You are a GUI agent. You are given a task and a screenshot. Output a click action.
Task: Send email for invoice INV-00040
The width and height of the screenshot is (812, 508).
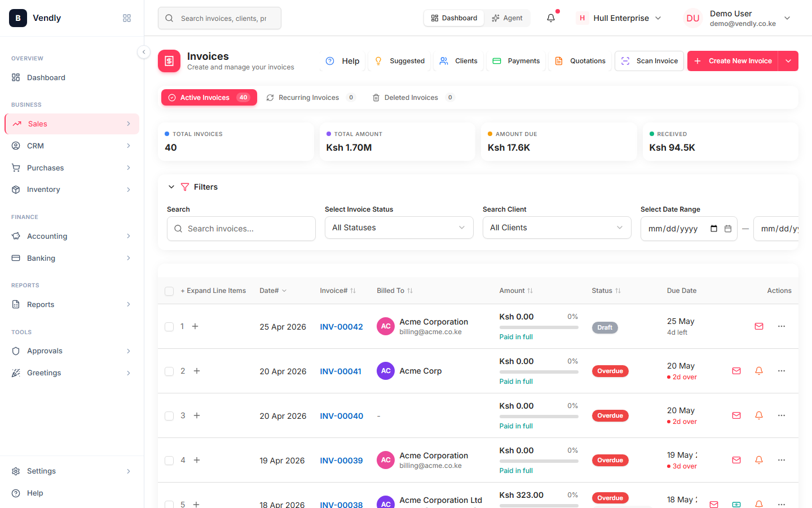click(x=736, y=415)
